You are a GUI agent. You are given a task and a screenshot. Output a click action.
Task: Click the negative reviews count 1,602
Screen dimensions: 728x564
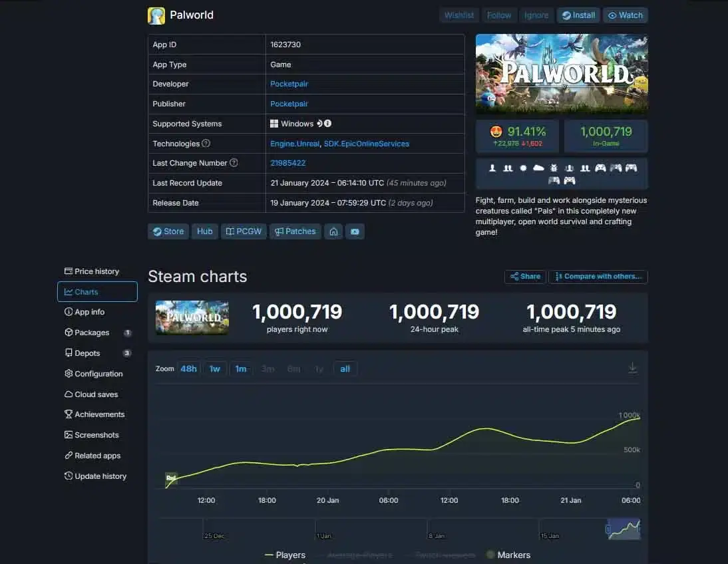[532, 144]
